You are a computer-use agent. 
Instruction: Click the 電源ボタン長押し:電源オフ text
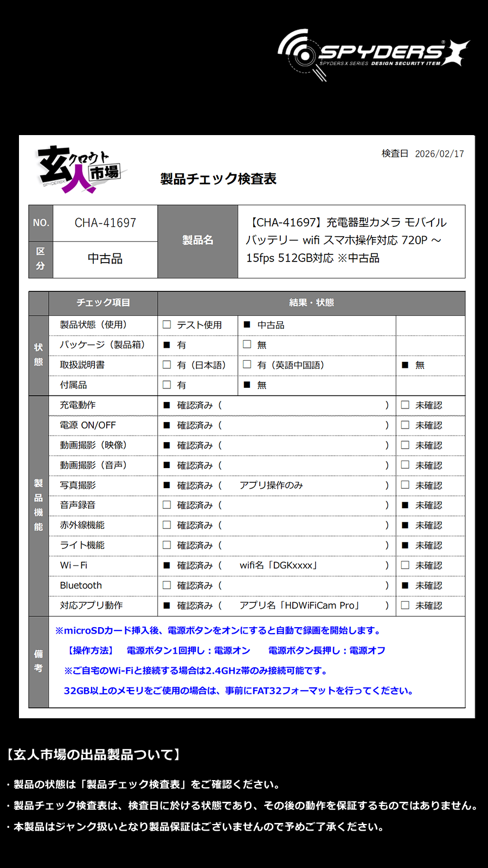coord(327,650)
